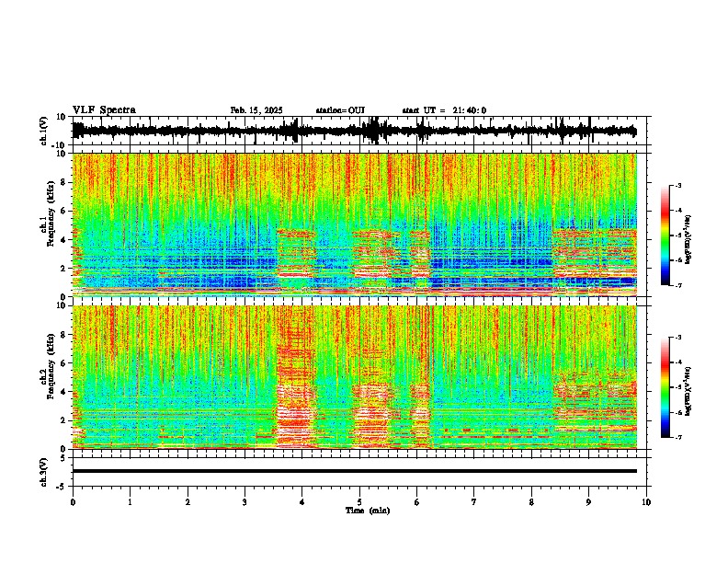Select the "start UT = 21:40: 0" text
The width and height of the screenshot is (728, 563).
(x=444, y=110)
